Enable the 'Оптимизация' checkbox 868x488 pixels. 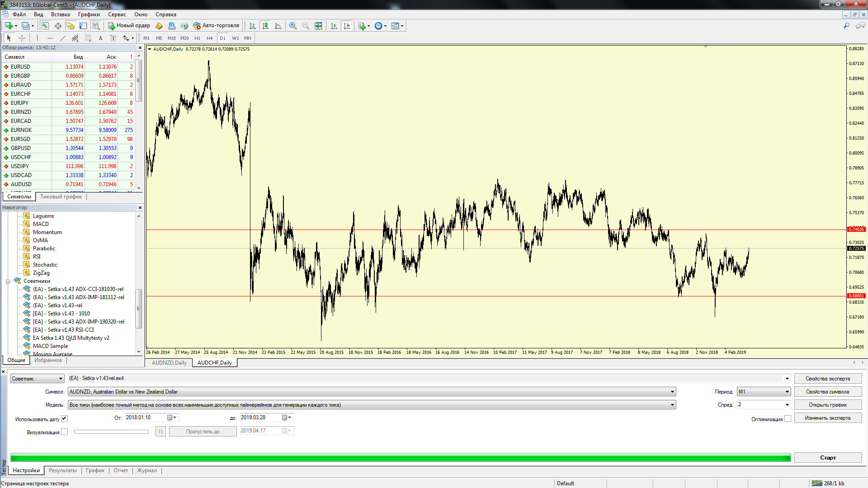point(788,419)
